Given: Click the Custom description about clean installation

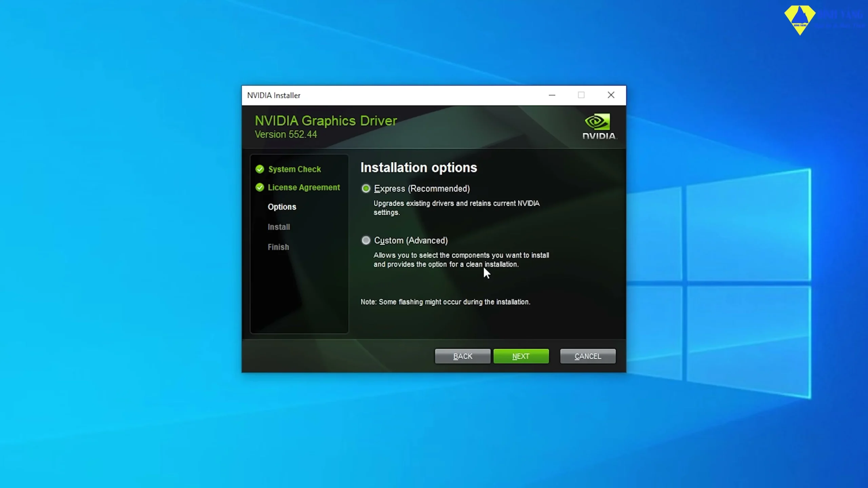Looking at the screenshot, I should point(461,260).
